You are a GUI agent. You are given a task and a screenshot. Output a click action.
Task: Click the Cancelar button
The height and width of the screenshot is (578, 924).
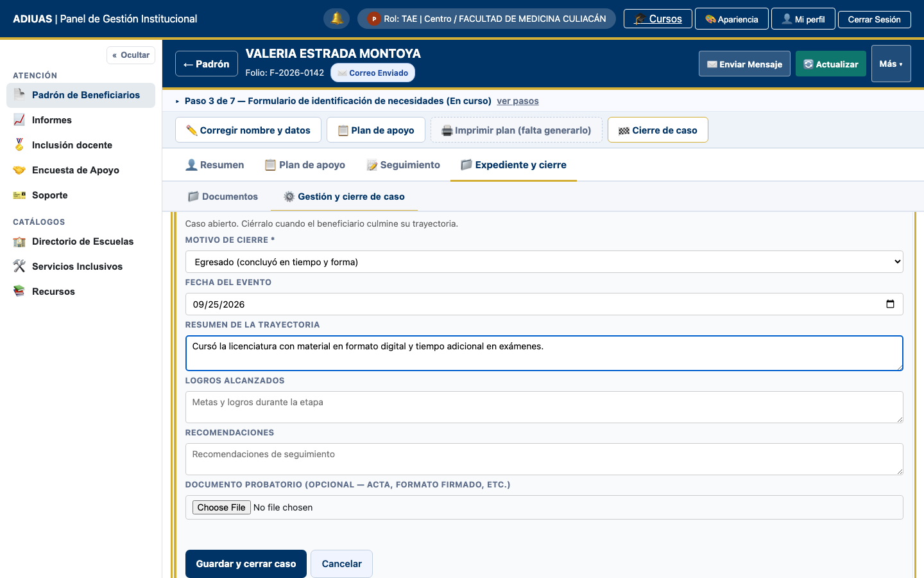(341, 564)
